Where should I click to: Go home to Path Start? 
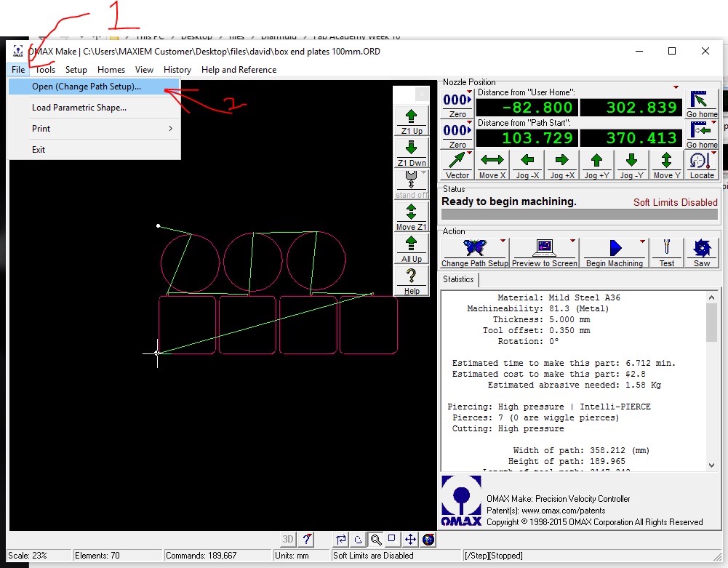[702, 135]
